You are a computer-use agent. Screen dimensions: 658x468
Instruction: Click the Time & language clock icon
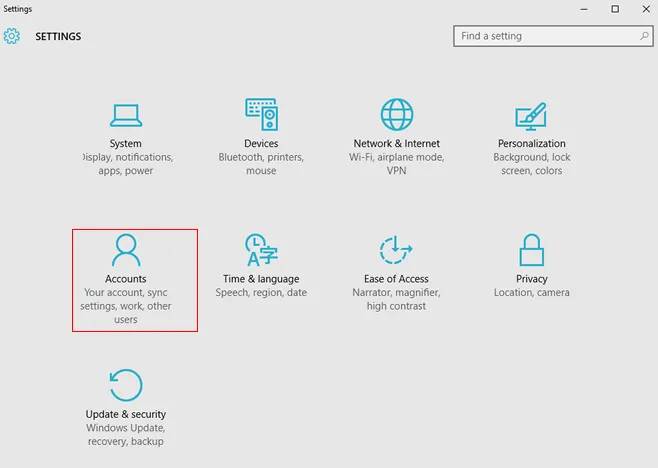pos(261,250)
